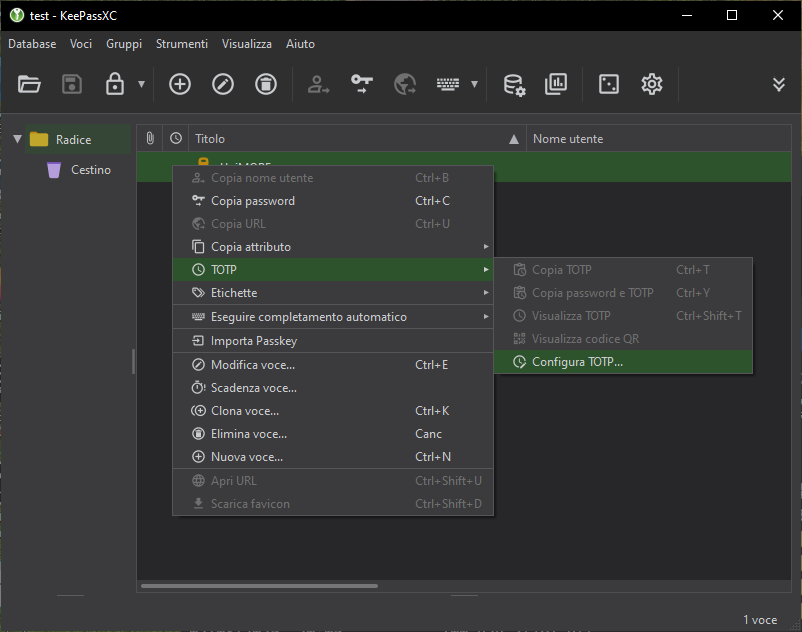The width and height of the screenshot is (802, 632).
Task: Click the lock database icon
Action: (115, 84)
